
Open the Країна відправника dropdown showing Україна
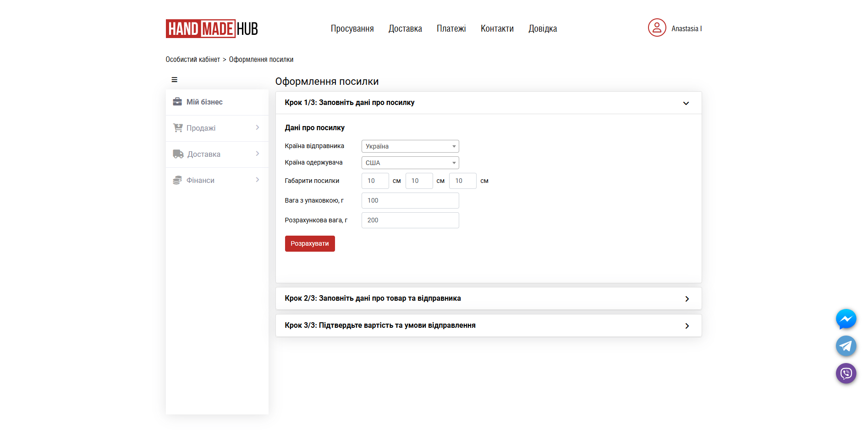[409, 146]
